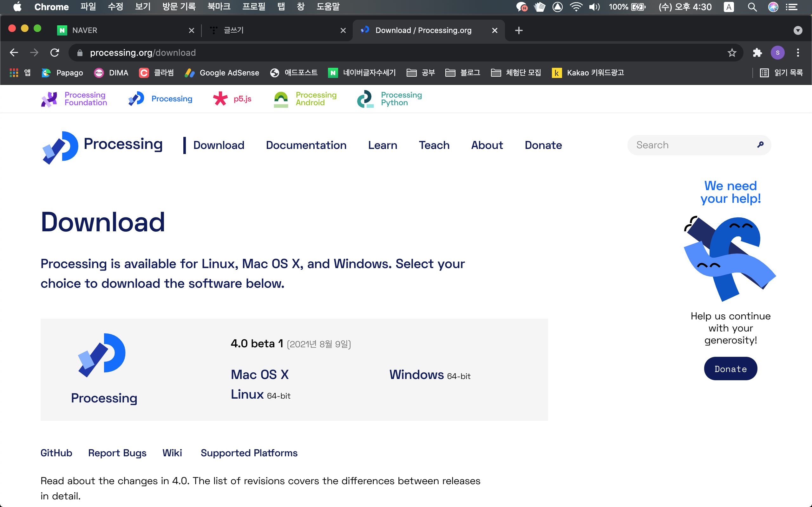The width and height of the screenshot is (812, 507).
Task: Open the macOS Control Center toggle icon
Action: [x=792, y=7]
